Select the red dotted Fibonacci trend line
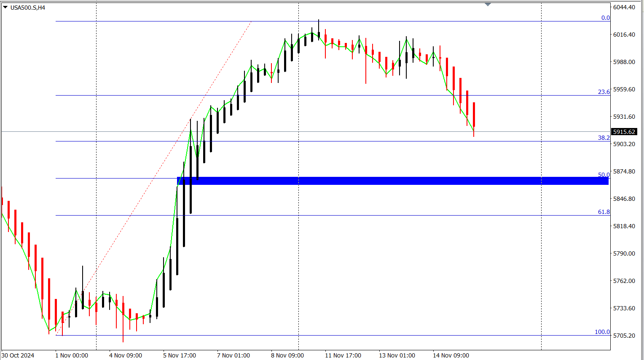 click(154, 178)
